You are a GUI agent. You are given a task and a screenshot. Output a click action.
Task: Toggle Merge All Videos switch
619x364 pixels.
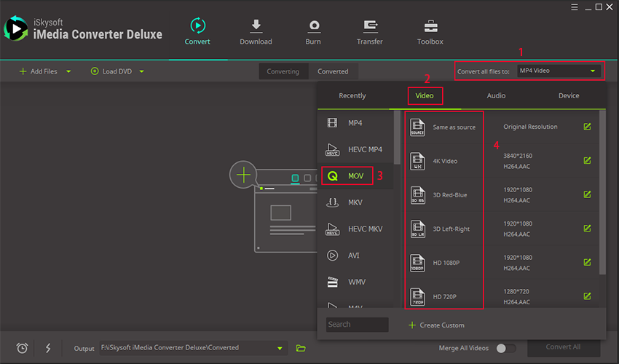pyautogui.click(x=505, y=348)
